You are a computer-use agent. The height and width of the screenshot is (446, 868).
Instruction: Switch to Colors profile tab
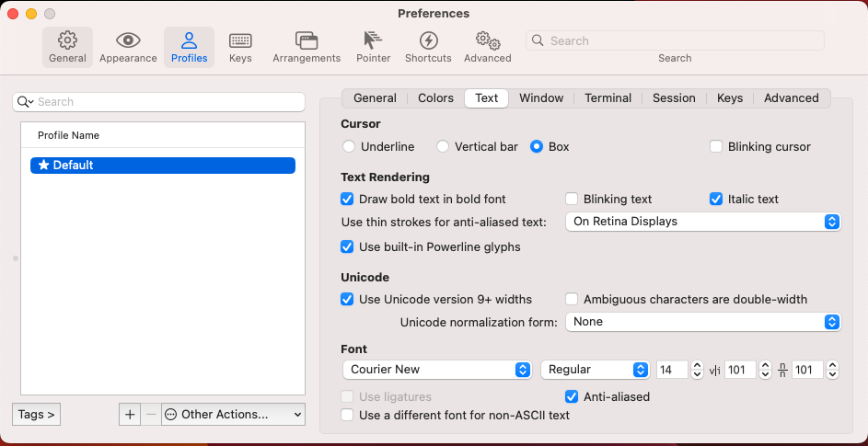coord(435,98)
